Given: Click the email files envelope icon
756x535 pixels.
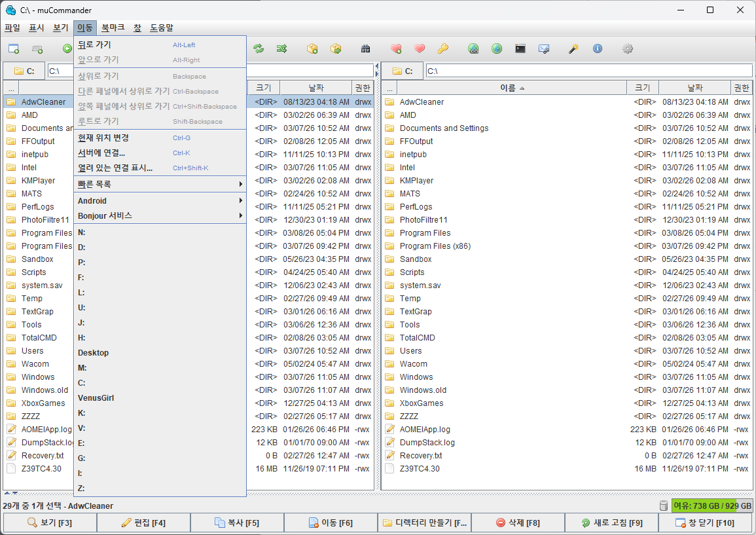Looking at the screenshot, I should point(544,48).
